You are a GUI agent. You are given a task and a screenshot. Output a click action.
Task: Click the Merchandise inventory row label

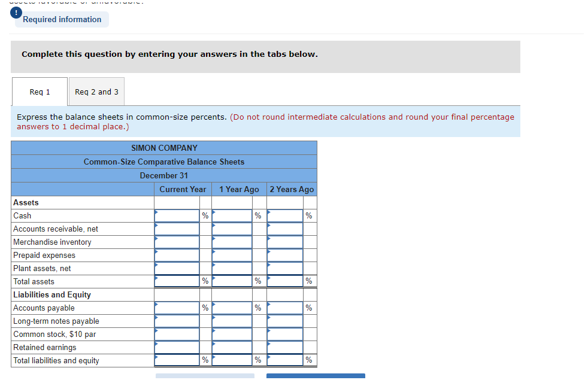tap(53, 242)
